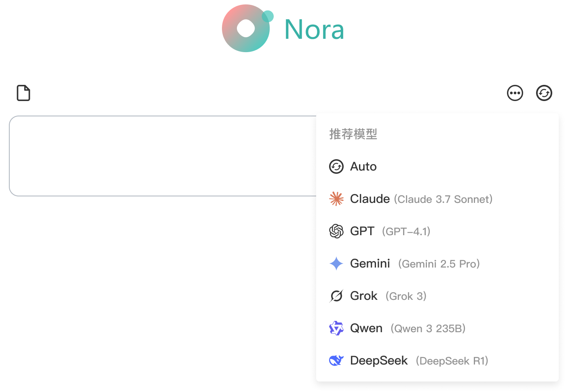Pick Gemini 2.5 Pro model
The image size is (566, 392).
(437, 263)
